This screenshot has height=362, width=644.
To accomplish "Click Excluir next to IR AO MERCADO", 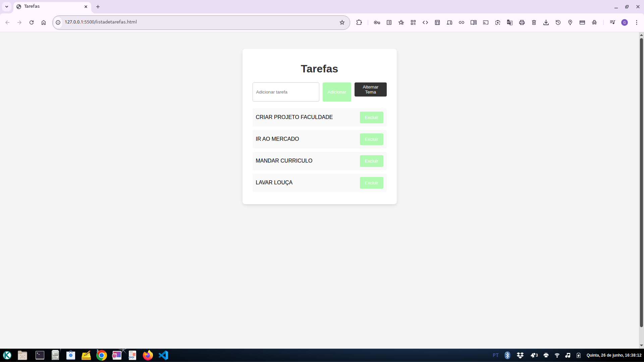I will coord(371,139).
